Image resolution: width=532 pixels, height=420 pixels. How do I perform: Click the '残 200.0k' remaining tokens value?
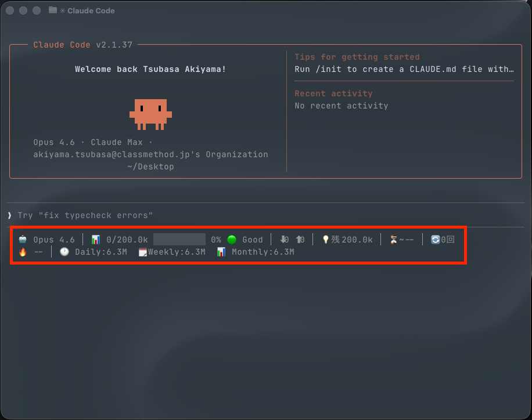point(352,240)
